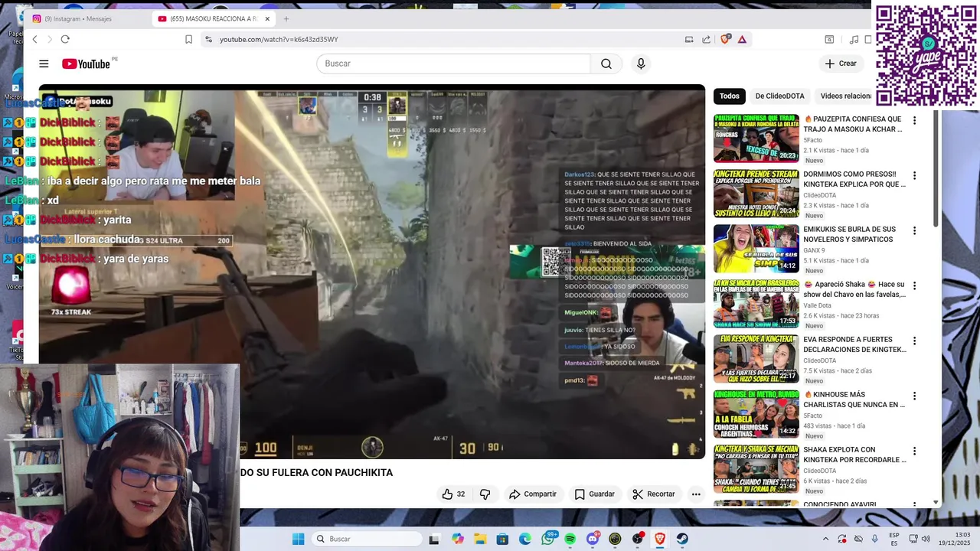
Task: Launch File Explorer from the taskbar
Action: [480, 539]
